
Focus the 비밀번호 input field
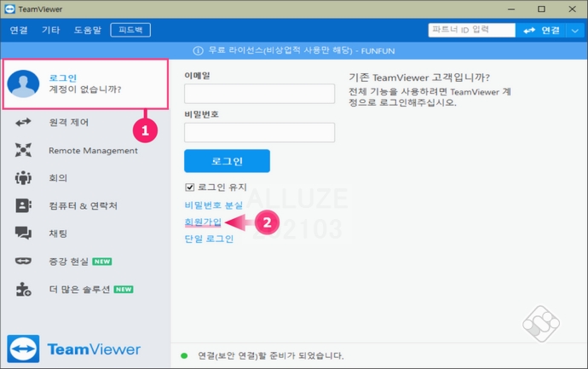pos(259,132)
